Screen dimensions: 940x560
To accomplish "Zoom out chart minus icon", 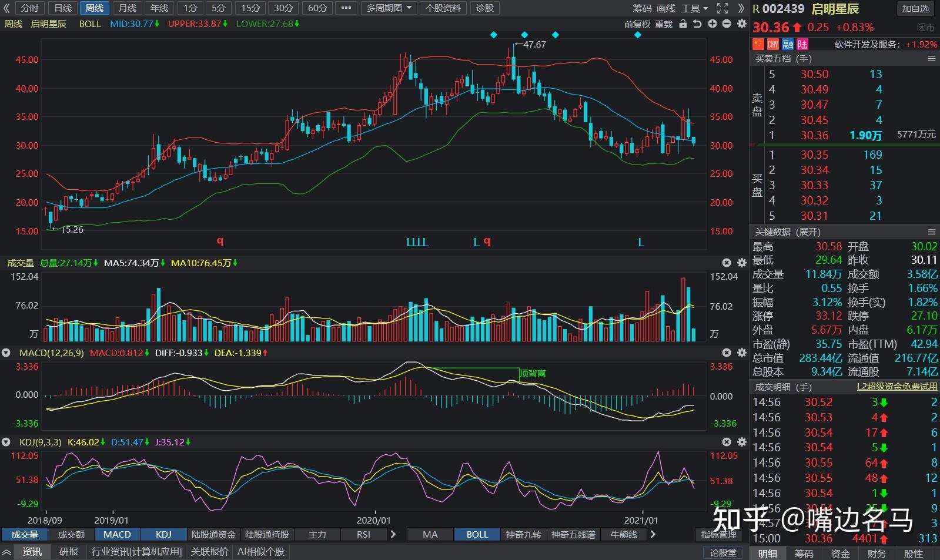I will click(727, 24).
